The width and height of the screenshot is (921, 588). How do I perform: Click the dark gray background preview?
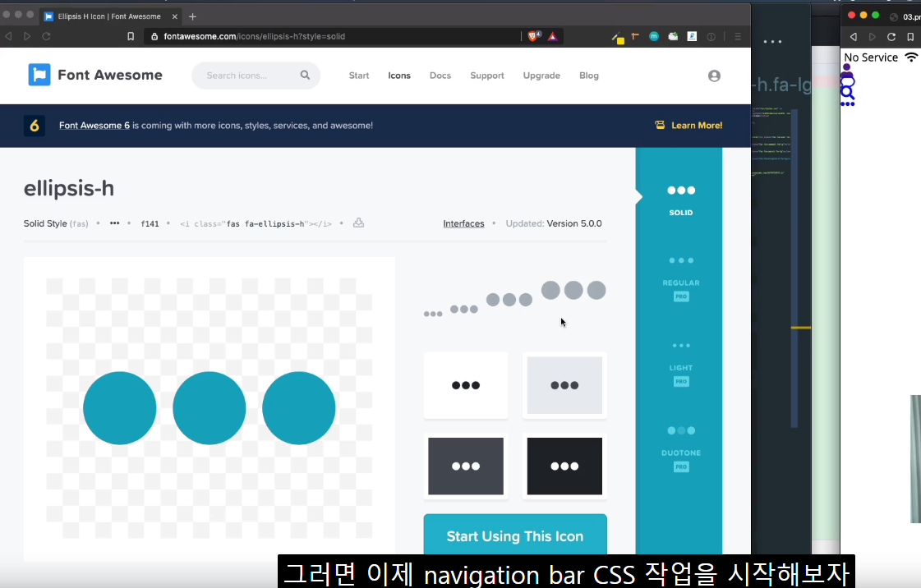[466, 466]
